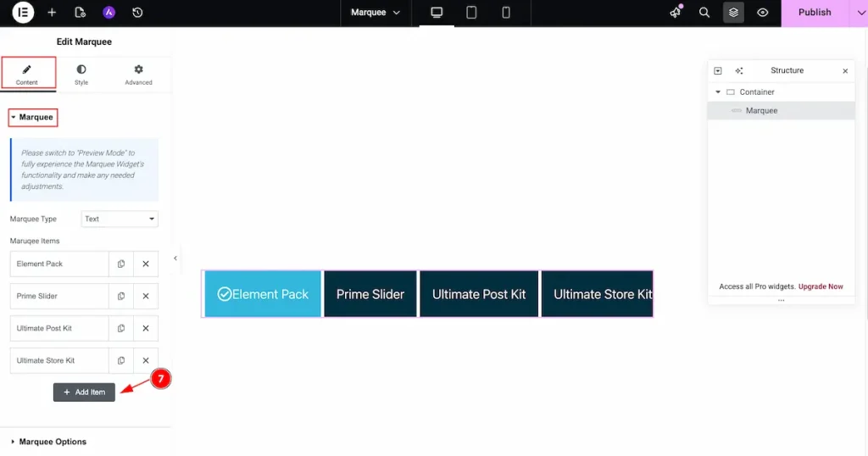Open the Marquee Type dropdown

click(x=120, y=220)
